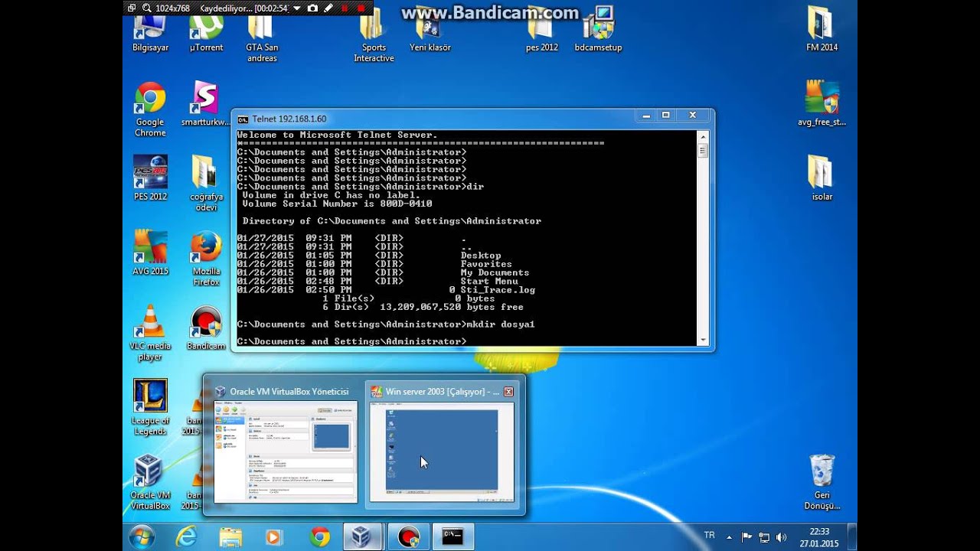980x551 pixels.
Task: Open the volume speaker tray icon
Action: [781, 537]
